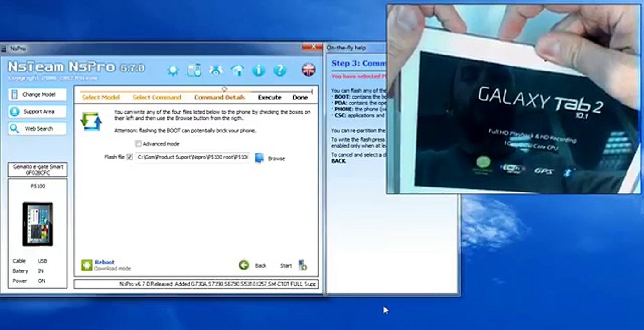Jump to the Execute step
This screenshot has width=644, height=330.
[x=270, y=98]
